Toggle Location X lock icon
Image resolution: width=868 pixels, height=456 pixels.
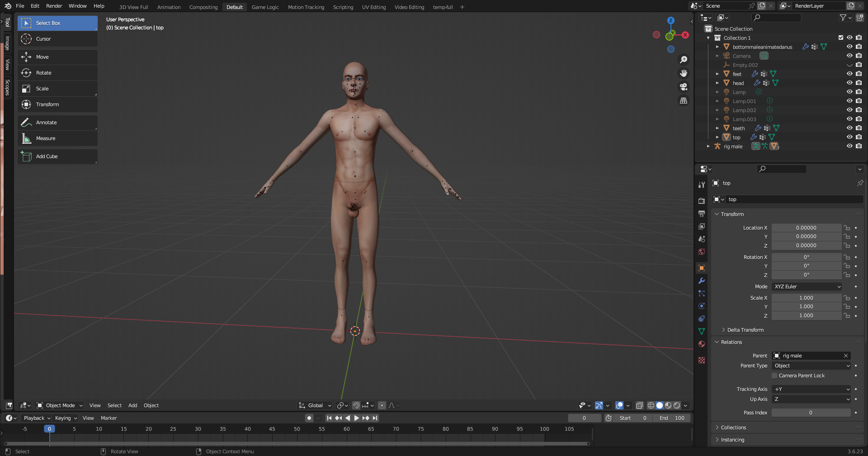tap(847, 228)
